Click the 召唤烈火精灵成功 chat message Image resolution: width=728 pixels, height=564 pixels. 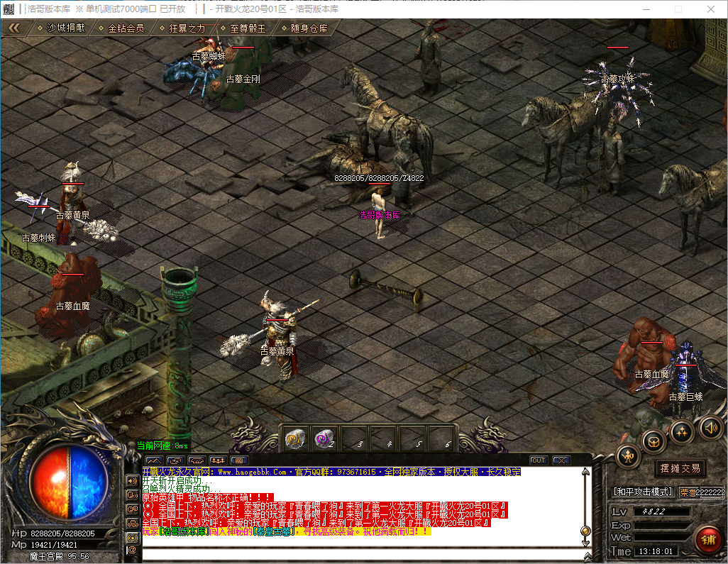point(182,489)
